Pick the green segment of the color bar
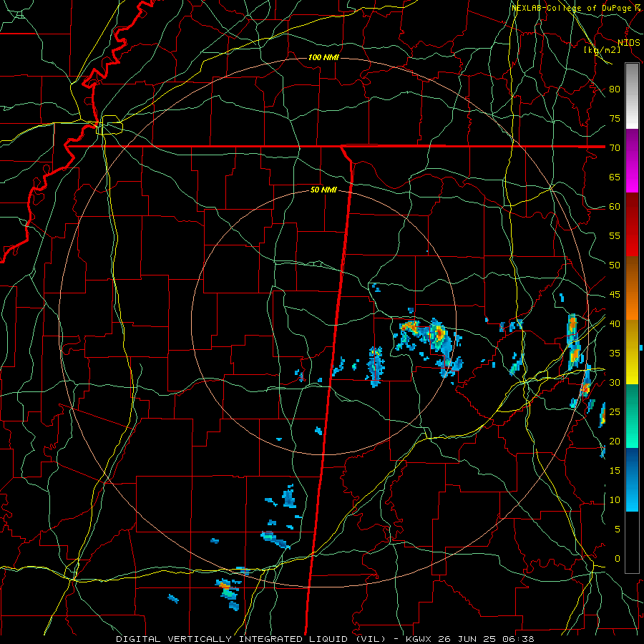Screen dimensions: 644x644 coord(632,416)
